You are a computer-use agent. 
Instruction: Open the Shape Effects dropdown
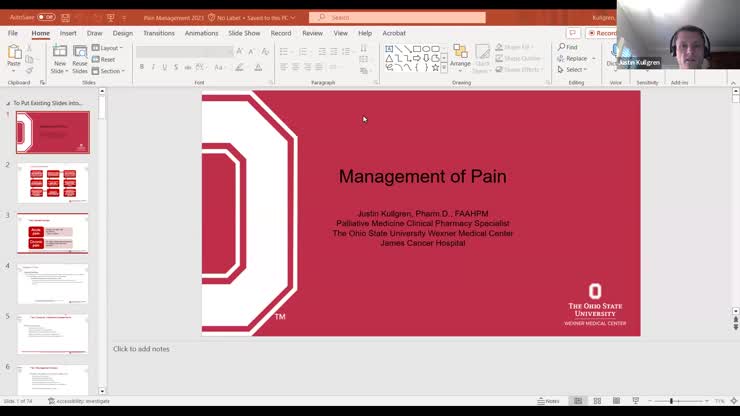click(x=517, y=69)
